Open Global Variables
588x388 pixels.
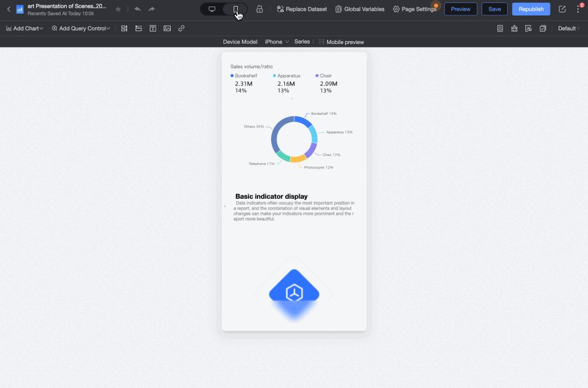(360, 9)
